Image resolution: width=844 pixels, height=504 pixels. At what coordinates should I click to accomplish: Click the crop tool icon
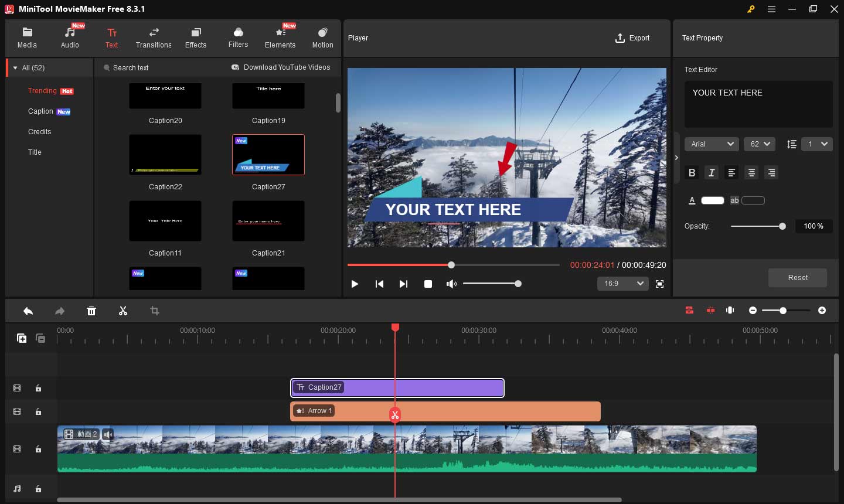click(155, 311)
